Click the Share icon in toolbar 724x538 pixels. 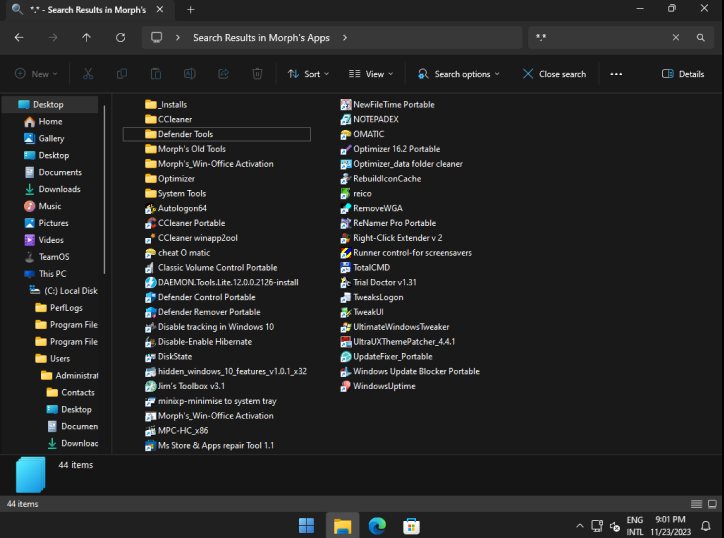223,74
